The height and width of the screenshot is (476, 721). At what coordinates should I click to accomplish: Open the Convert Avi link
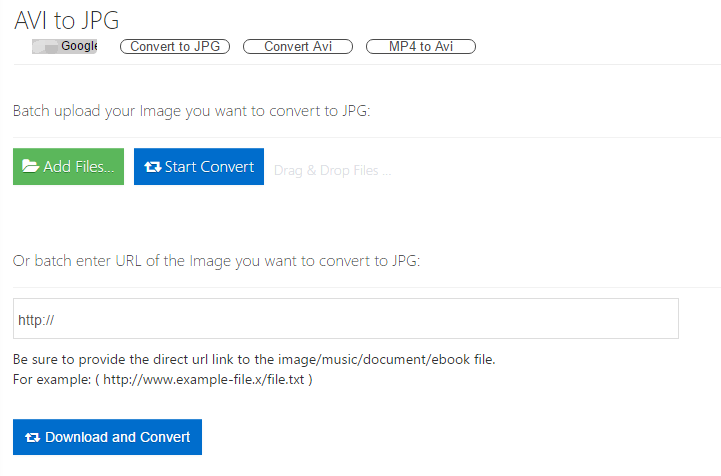click(298, 46)
